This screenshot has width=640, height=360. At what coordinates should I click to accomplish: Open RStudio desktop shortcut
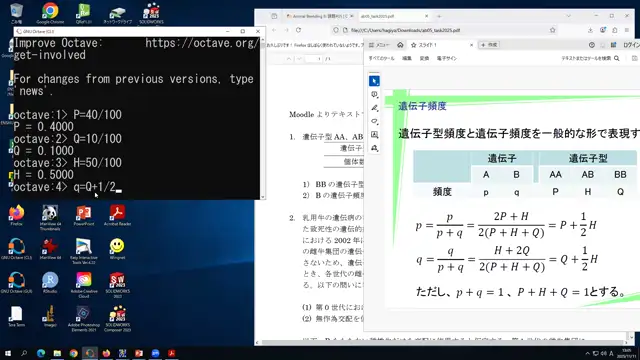click(50, 283)
